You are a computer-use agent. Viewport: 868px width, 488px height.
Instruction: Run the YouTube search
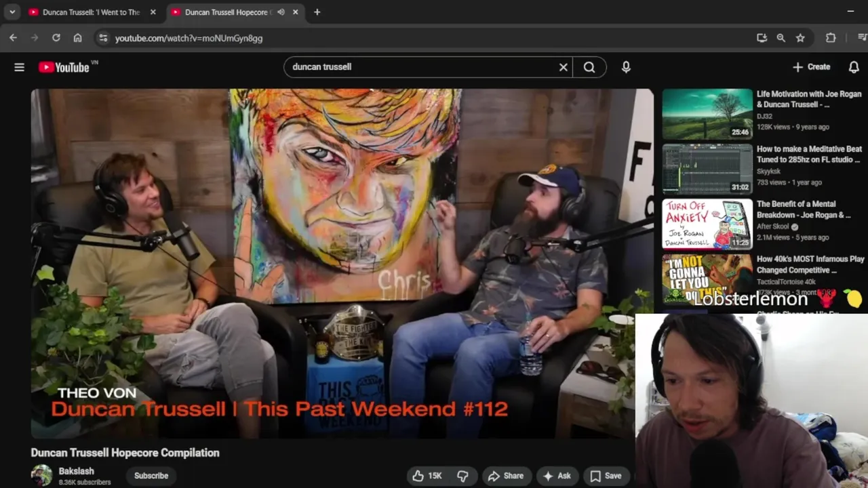(589, 67)
